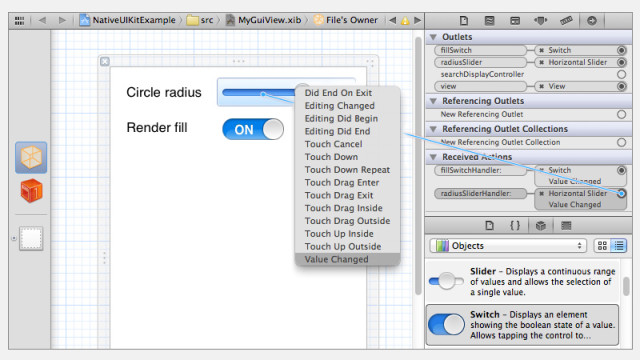640x360 pixels.
Task: Show the Quick Help inspector icon
Action: 489,20
